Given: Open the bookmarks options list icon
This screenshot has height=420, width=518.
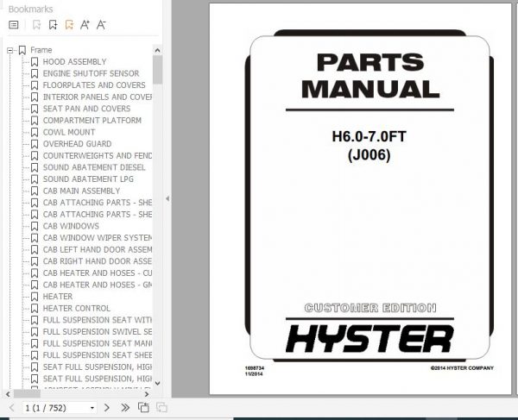Looking at the screenshot, I should [14, 25].
